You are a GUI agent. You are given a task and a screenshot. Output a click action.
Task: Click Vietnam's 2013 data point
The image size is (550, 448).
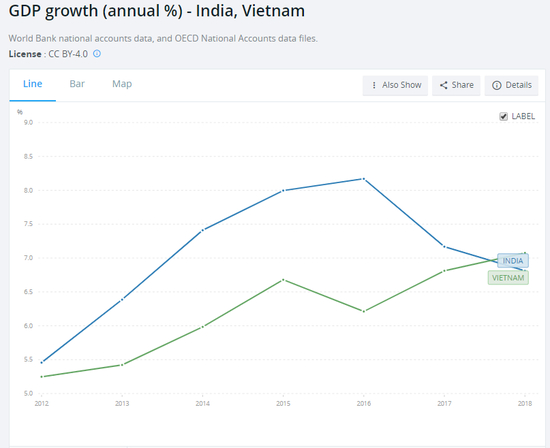point(122,365)
